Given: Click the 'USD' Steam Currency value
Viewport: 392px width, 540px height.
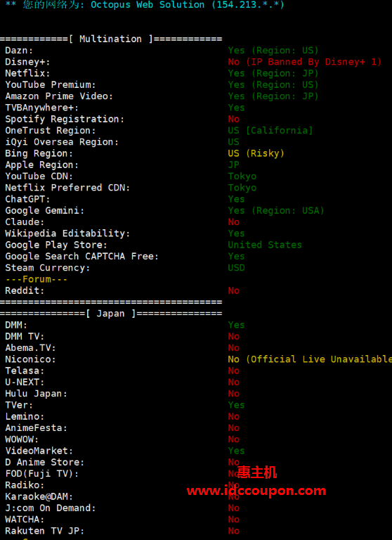Looking at the screenshot, I should point(237,268).
